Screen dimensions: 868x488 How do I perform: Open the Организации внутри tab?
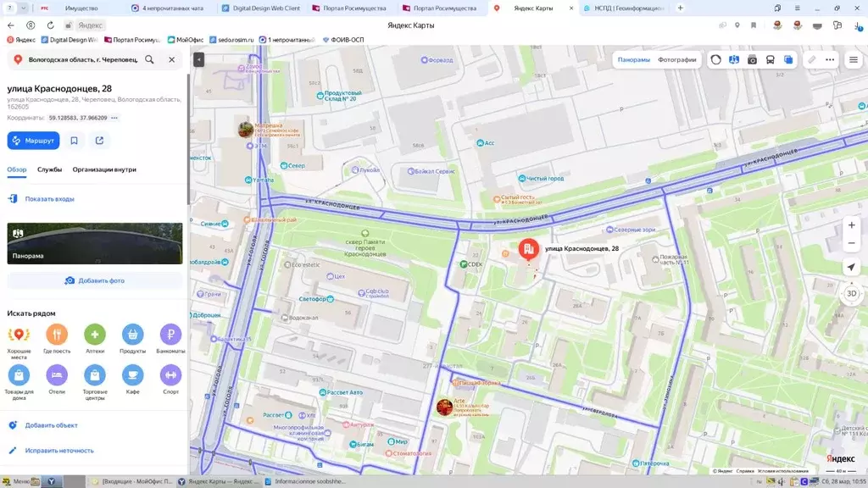tap(104, 169)
